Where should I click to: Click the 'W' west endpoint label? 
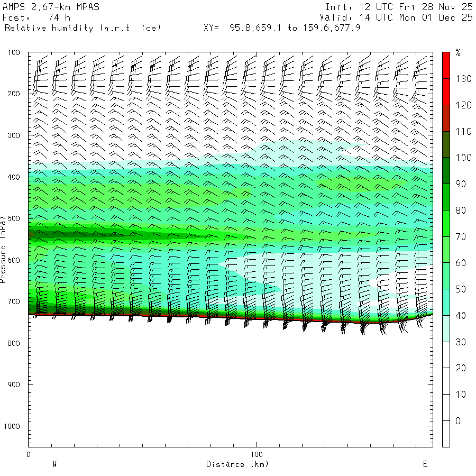click(54, 464)
